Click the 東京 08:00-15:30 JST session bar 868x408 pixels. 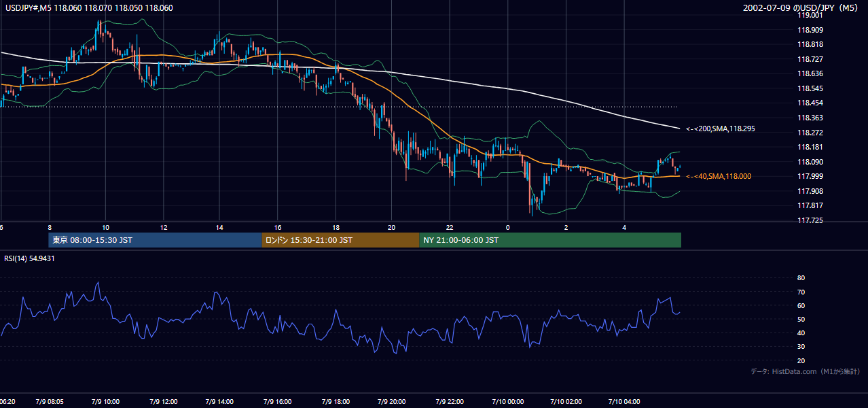click(x=155, y=240)
